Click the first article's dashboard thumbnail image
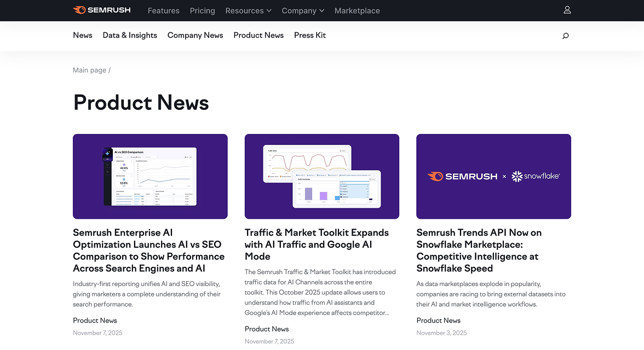 (x=150, y=176)
